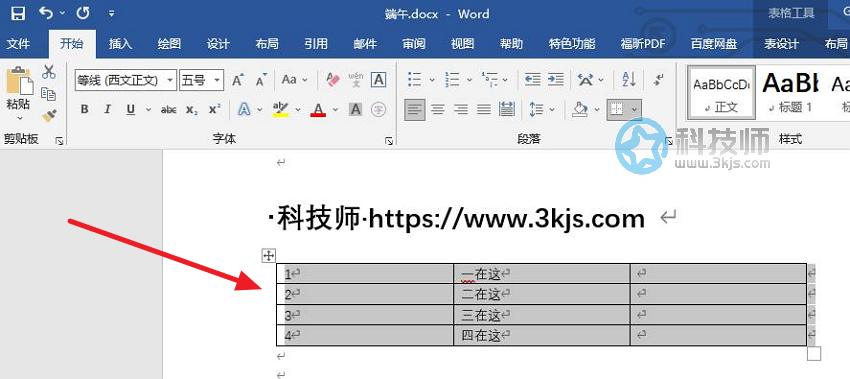Click the character border A icon
850x379 pixels.
pyautogui.click(x=378, y=80)
